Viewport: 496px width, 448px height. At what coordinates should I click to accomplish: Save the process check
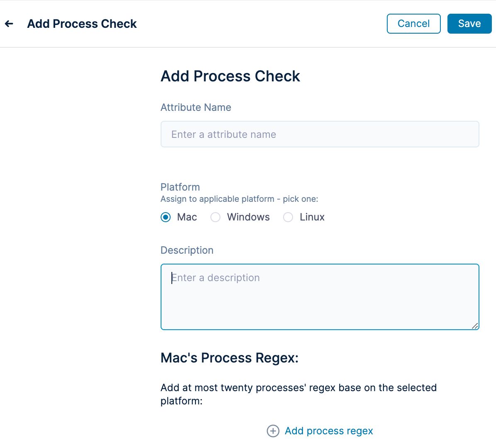(x=469, y=23)
